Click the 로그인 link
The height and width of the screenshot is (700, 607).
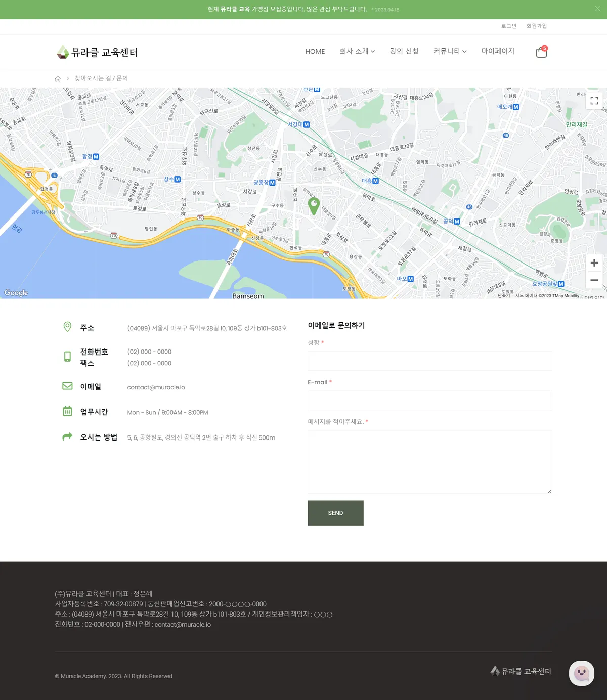509,26
